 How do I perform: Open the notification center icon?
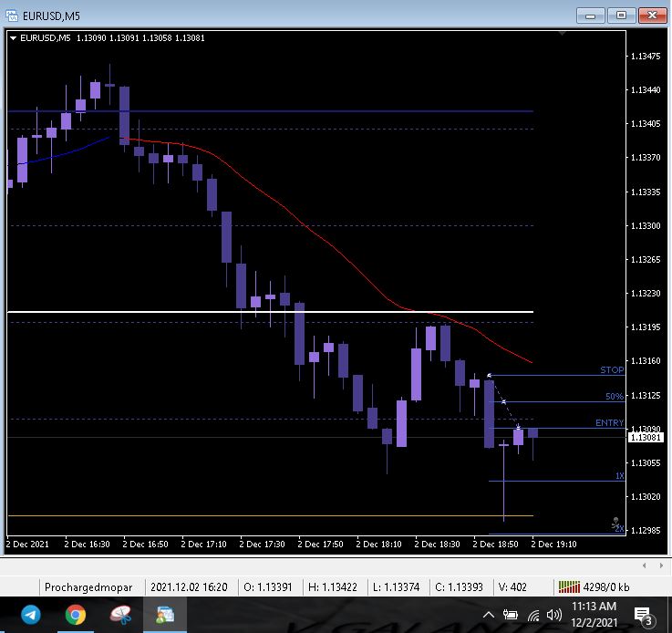click(643, 616)
